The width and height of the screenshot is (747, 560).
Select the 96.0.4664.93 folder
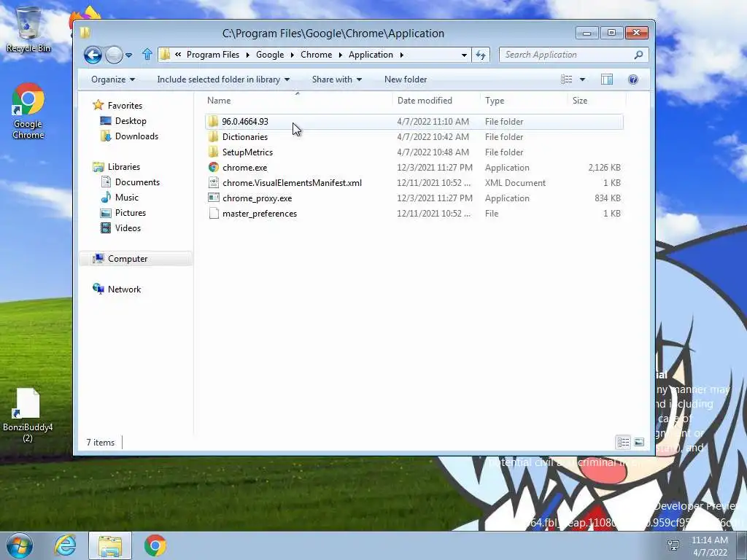(x=414, y=122)
